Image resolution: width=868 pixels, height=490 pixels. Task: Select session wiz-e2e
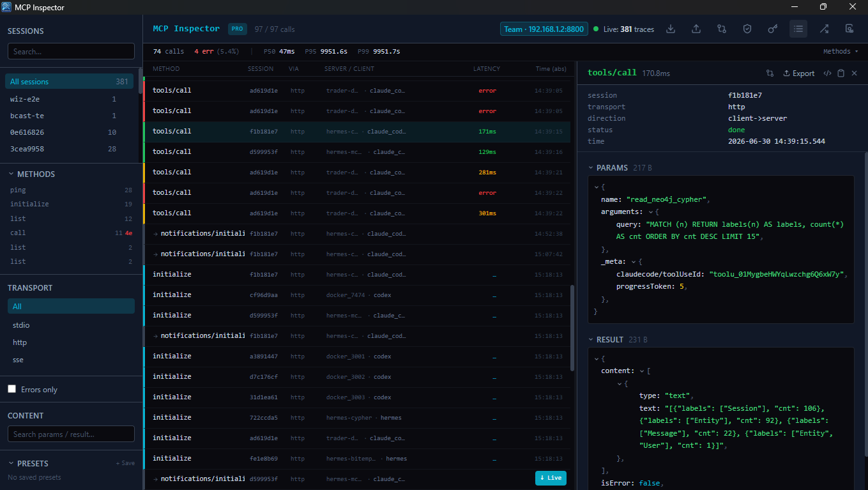tap(69, 99)
